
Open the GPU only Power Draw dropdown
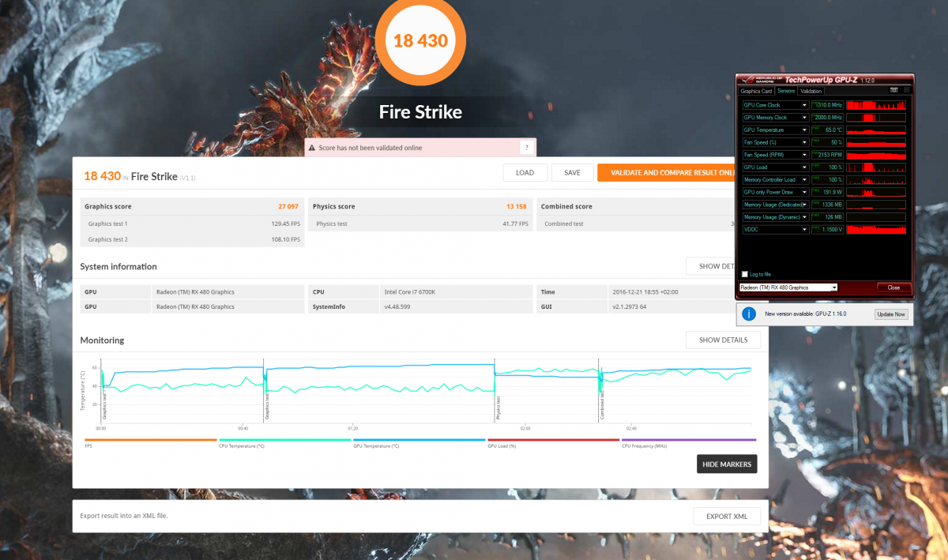[805, 192]
